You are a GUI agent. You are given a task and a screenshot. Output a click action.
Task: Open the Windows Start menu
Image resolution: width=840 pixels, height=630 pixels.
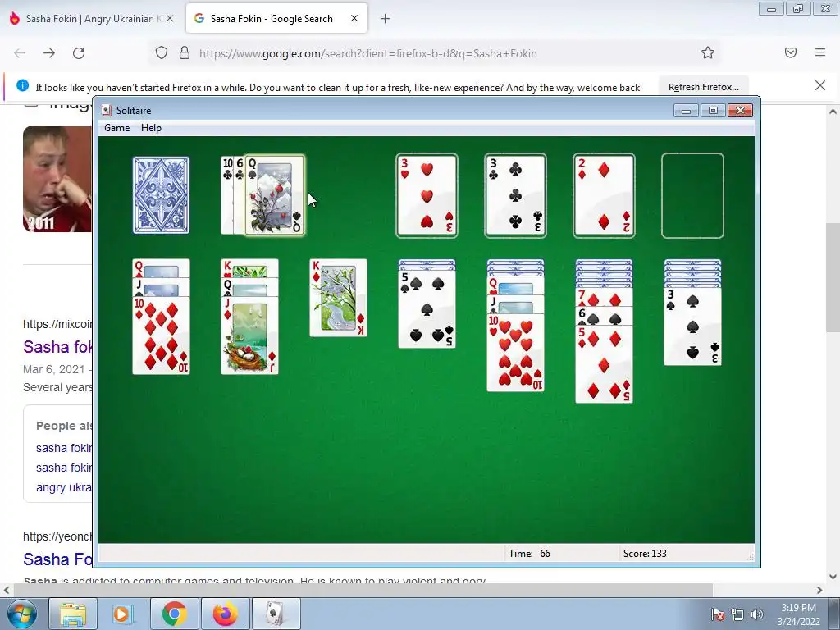tap(22, 614)
